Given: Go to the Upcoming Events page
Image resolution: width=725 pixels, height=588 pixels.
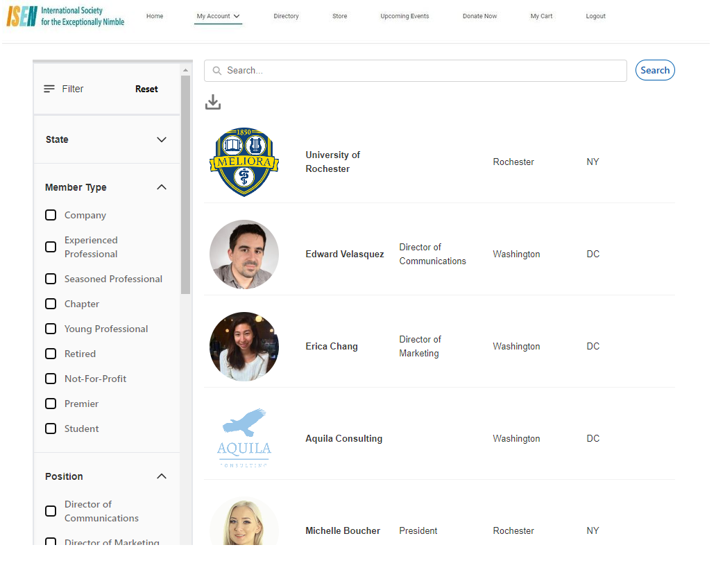Looking at the screenshot, I should (404, 17).
